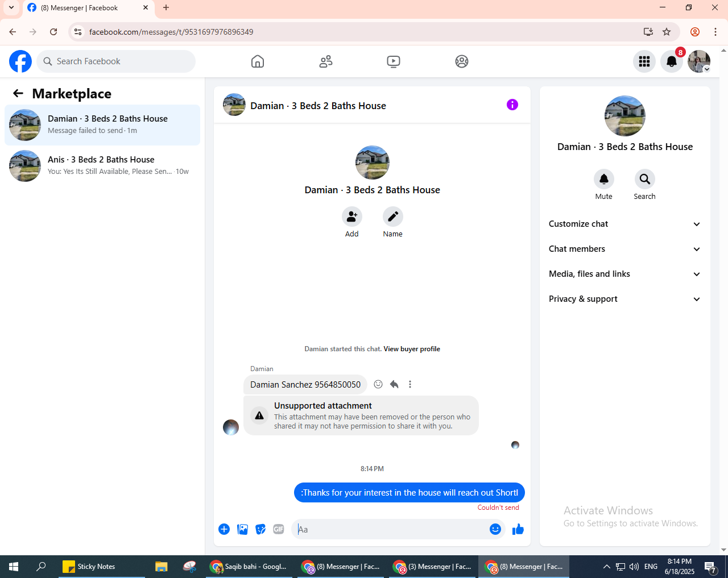Image resolution: width=728 pixels, height=578 pixels.
Task: Open File Explorer from the taskbar
Action: click(x=162, y=567)
